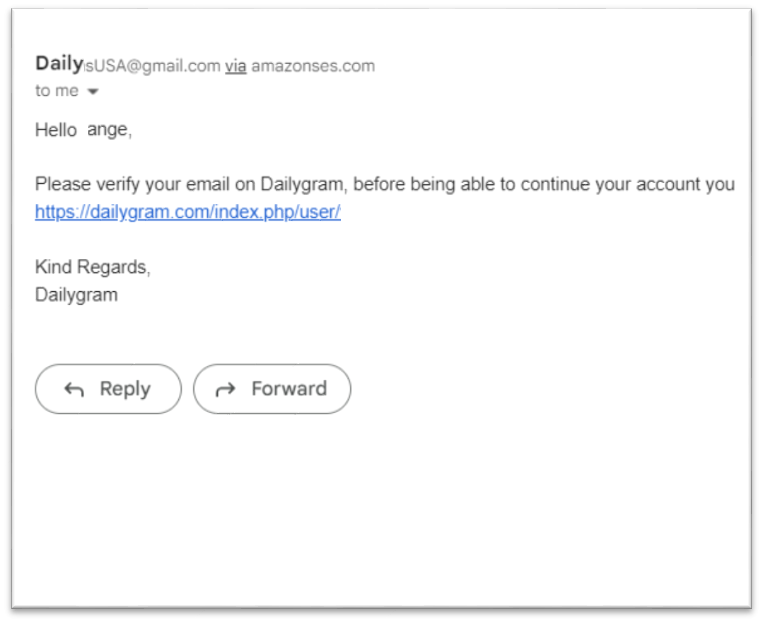Viewport: 763px width, 623px height.
Task: Click the 'Kind Regards,' closing line
Action: pos(93,267)
